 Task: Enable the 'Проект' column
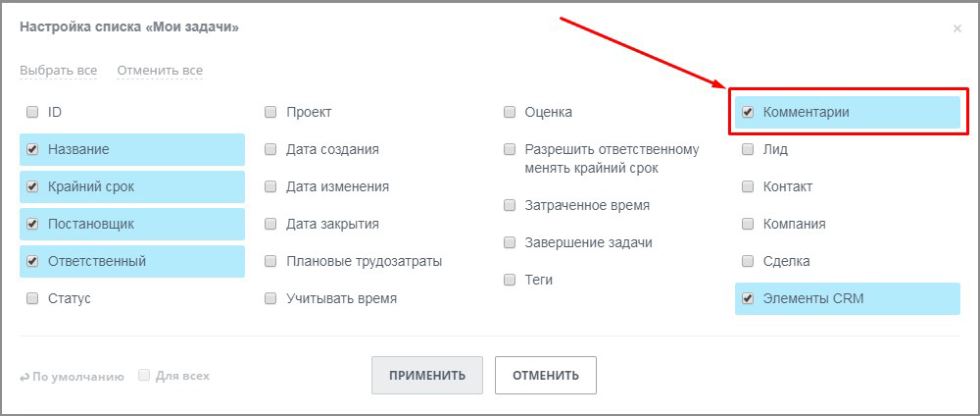(270, 113)
